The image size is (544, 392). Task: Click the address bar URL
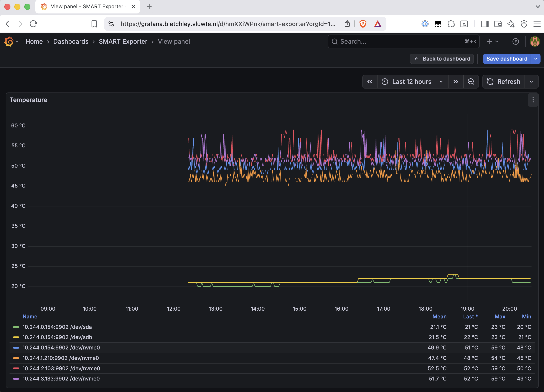point(228,24)
